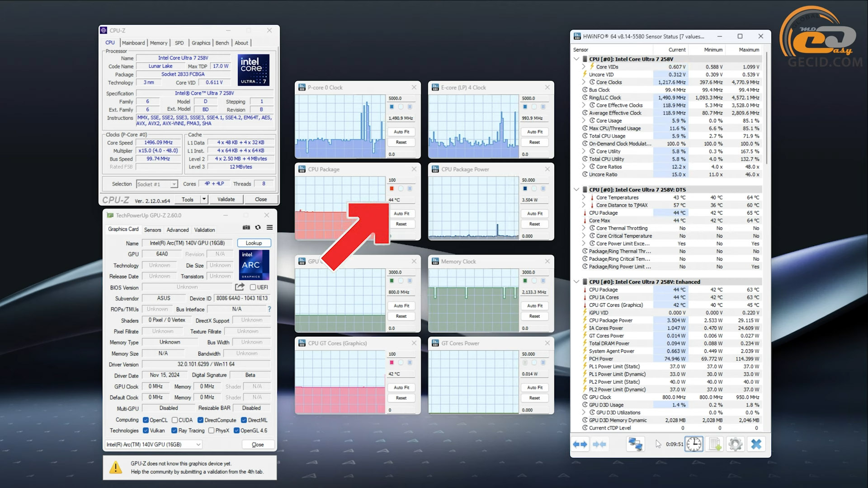This screenshot has width=868, height=488.
Task: Click the CPU-Z Validate button
Action: point(226,199)
